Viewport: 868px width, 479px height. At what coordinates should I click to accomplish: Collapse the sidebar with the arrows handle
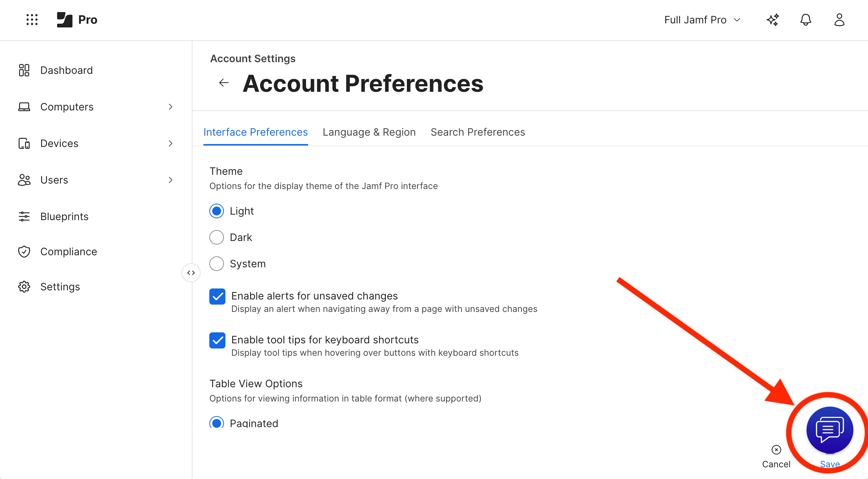click(191, 273)
